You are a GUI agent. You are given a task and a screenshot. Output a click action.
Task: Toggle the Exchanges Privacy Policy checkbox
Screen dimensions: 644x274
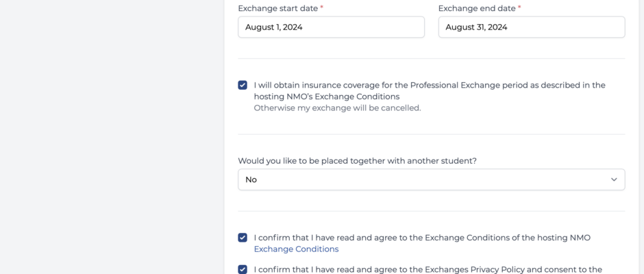[x=243, y=269]
